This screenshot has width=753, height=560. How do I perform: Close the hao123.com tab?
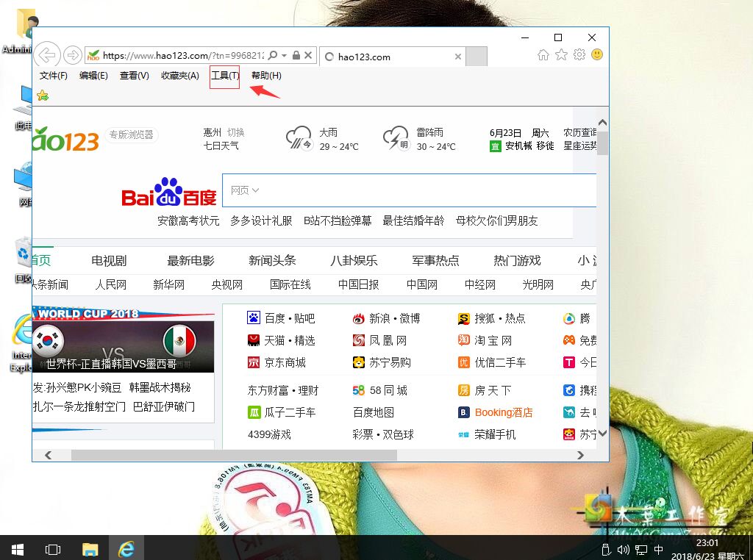(458, 57)
